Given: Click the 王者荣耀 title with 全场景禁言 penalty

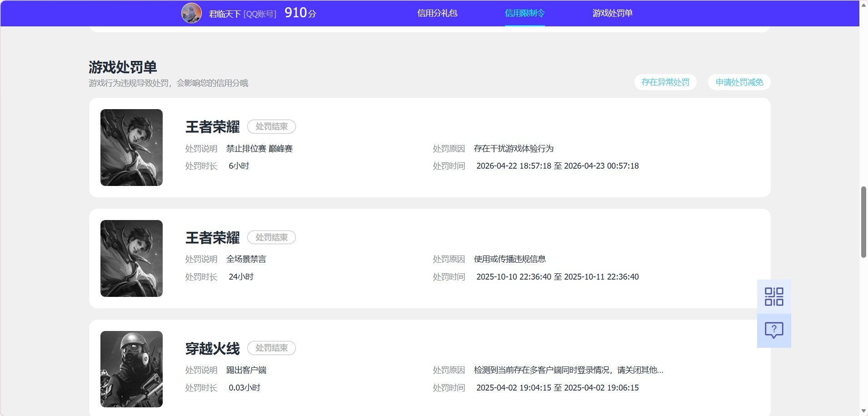Looking at the screenshot, I should (212, 238).
